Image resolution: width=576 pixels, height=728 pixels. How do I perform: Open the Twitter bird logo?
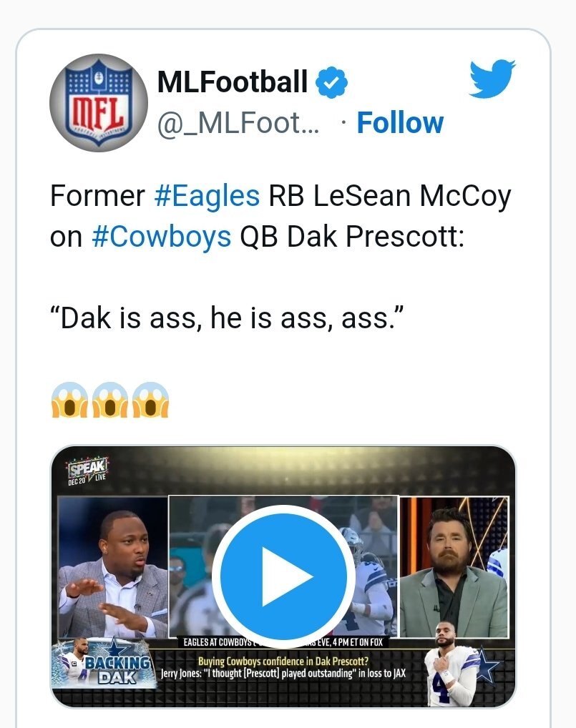click(492, 79)
